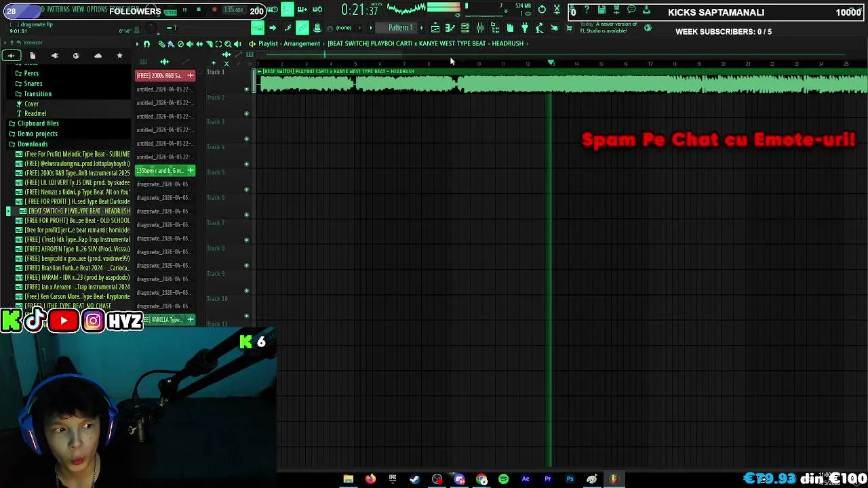Click the CPU meter restart icon
This screenshot has width=868, height=488.
(542, 9)
